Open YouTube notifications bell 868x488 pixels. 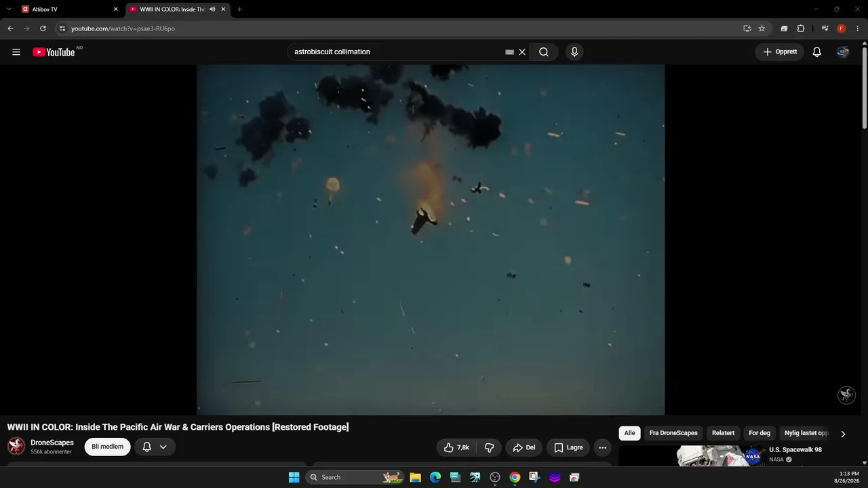click(817, 52)
